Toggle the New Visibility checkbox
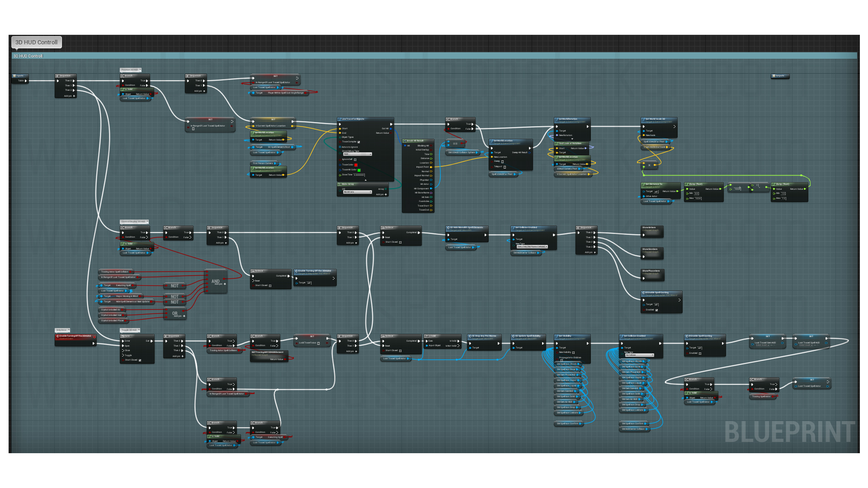 pos(573,352)
